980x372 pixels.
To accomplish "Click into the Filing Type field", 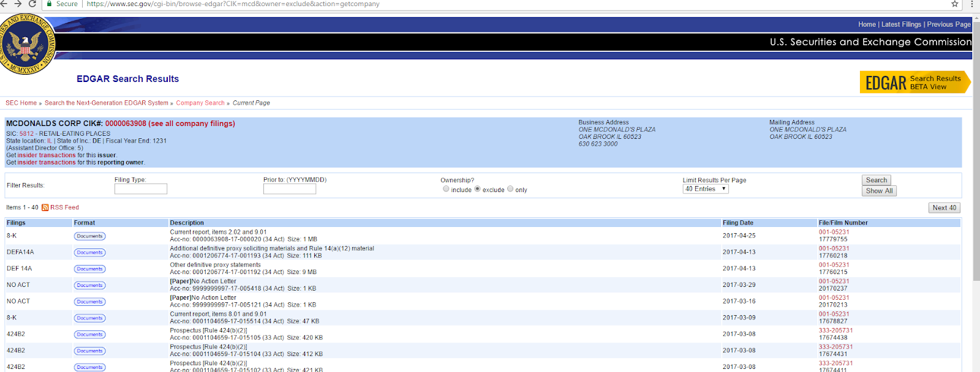I will click(141, 189).
